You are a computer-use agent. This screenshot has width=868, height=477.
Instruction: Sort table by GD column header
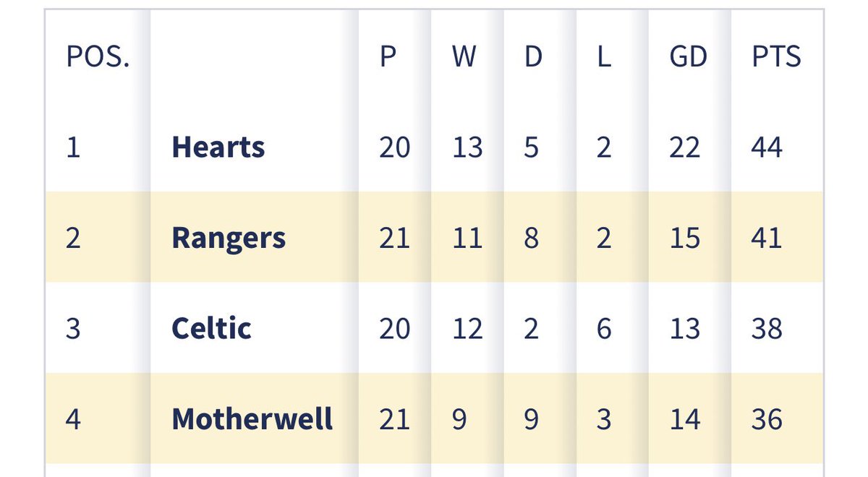689,57
